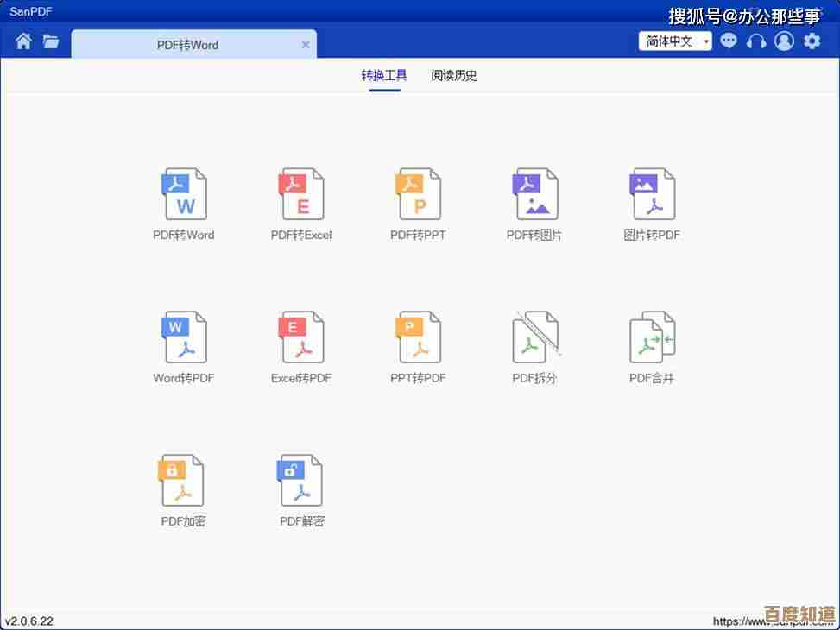Select the PDF加密 encryption tool
Image resolution: width=840 pixels, height=630 pixels.
click(182, 481)
